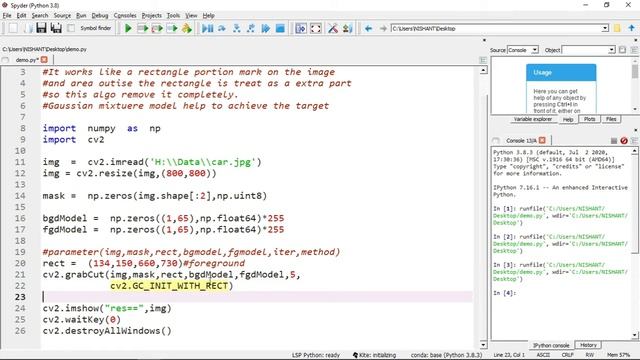
Task: Step over the current line in debugger
Action: 222,28
